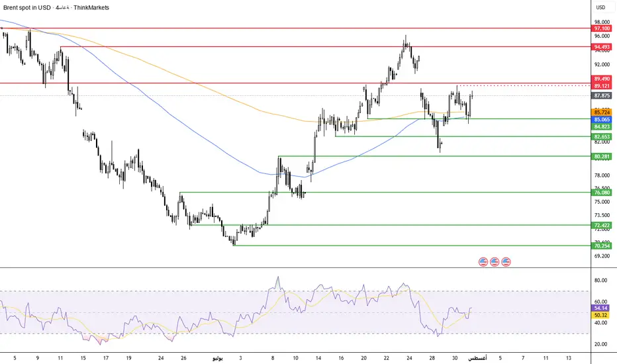Click the rightmost US flag economic event icon
The image size is (617, 364).
(x=506, y=261)
